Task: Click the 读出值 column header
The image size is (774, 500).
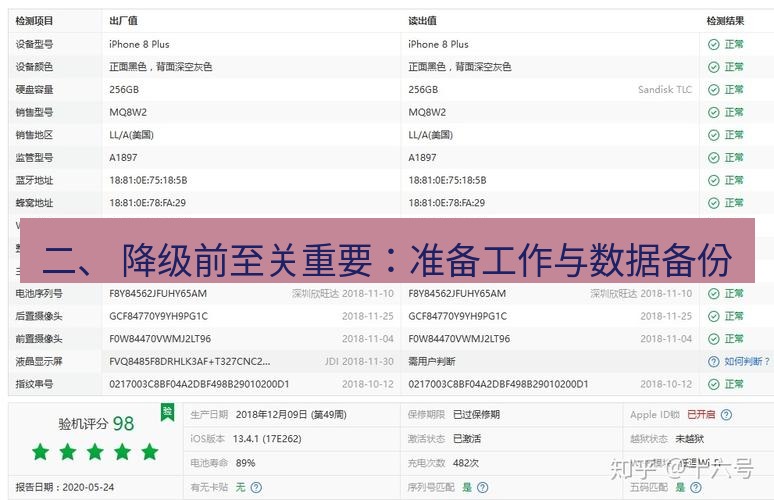Action: click(422, 21)
